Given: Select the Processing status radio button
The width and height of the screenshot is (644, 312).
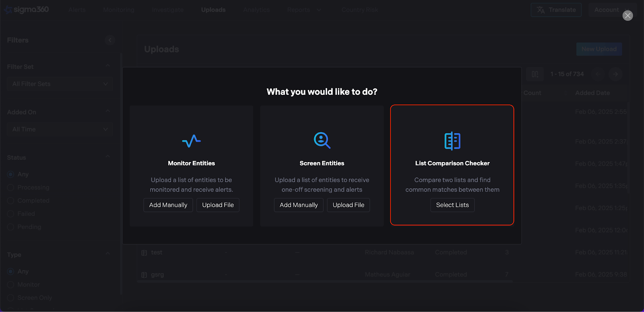Looking at the screenshot, I should coord(11,188).
